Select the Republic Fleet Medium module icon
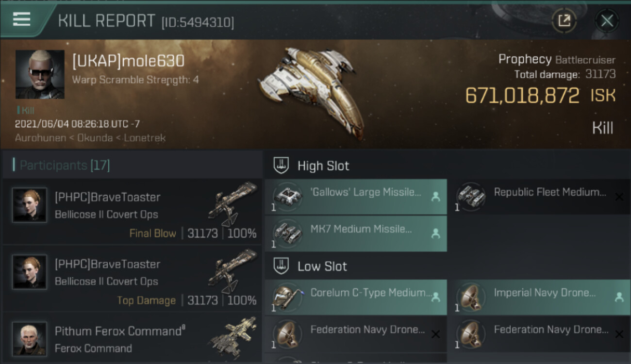 pyautogui.click(x=470, y=196)
